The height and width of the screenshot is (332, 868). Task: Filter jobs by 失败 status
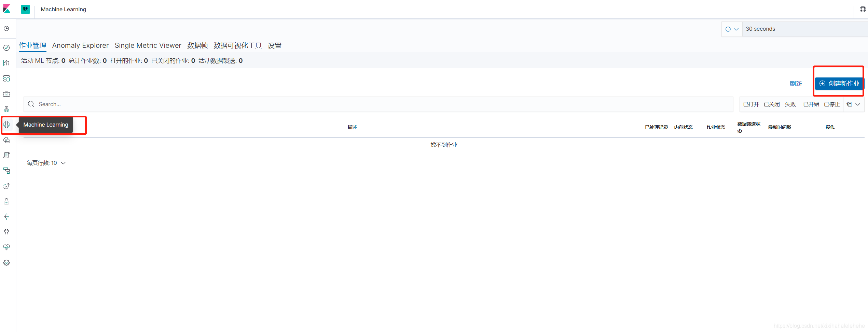[x=790, y=104]
